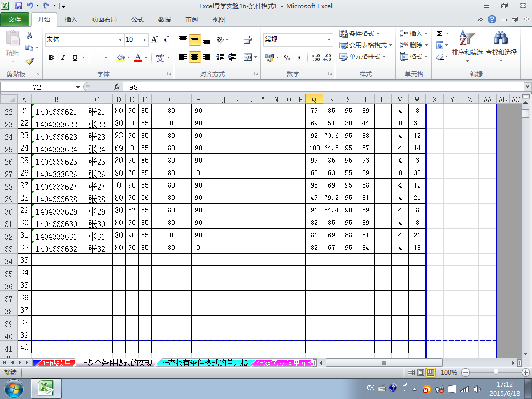Toggle top vertical alignment
This screenshot has width=532, height=399.
(x=183, y=40)
